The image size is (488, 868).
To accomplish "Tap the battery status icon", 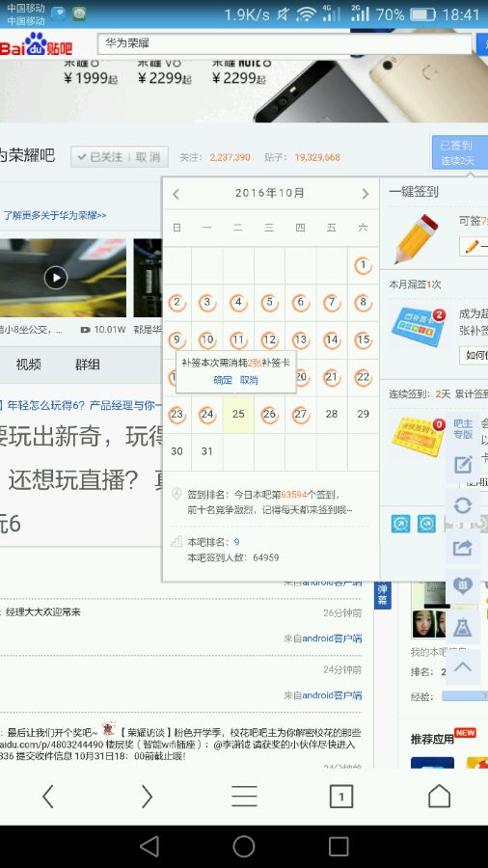I will tap(422, 14).
